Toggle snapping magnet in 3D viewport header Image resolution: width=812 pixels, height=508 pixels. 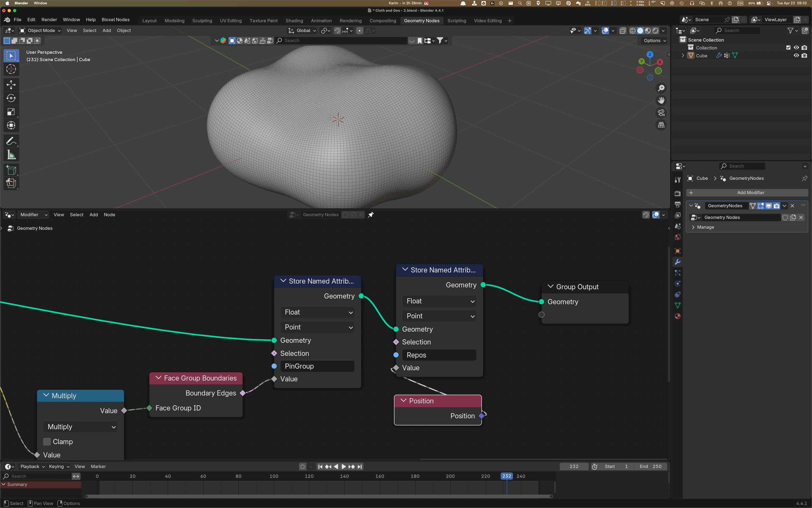337,31
